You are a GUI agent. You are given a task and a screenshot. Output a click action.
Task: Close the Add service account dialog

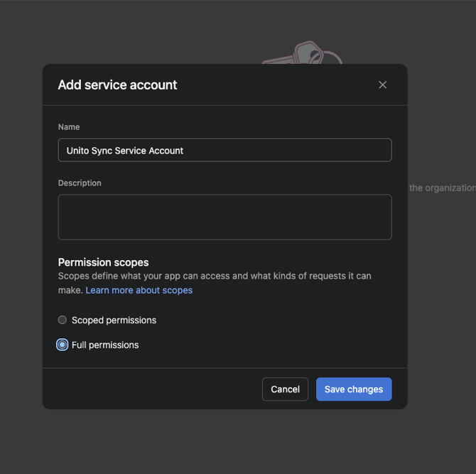382,85
